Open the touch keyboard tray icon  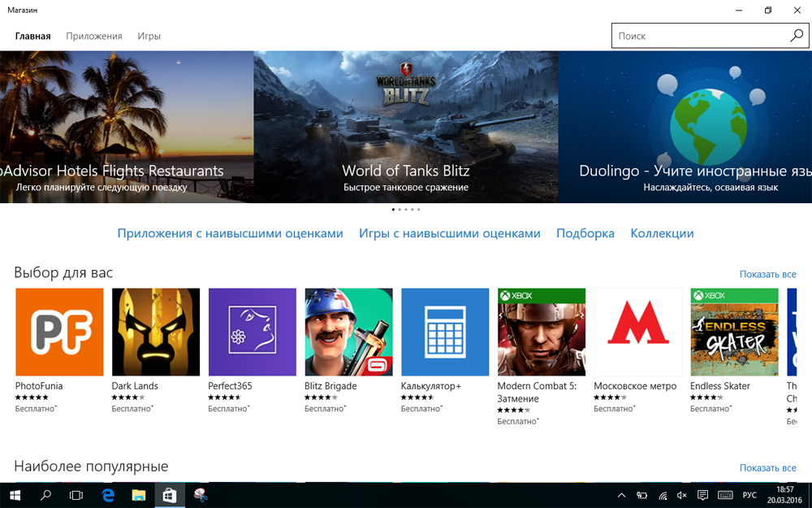click(x=725, y=496)
